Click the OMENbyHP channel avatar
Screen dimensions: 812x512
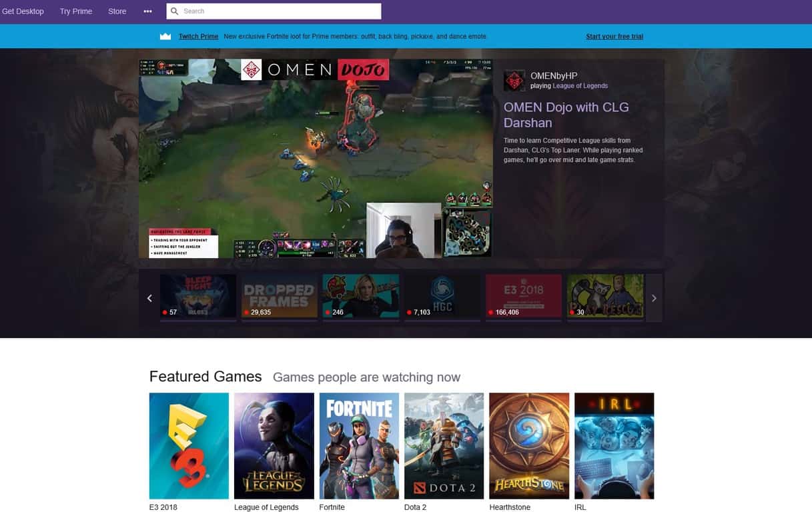514,81
